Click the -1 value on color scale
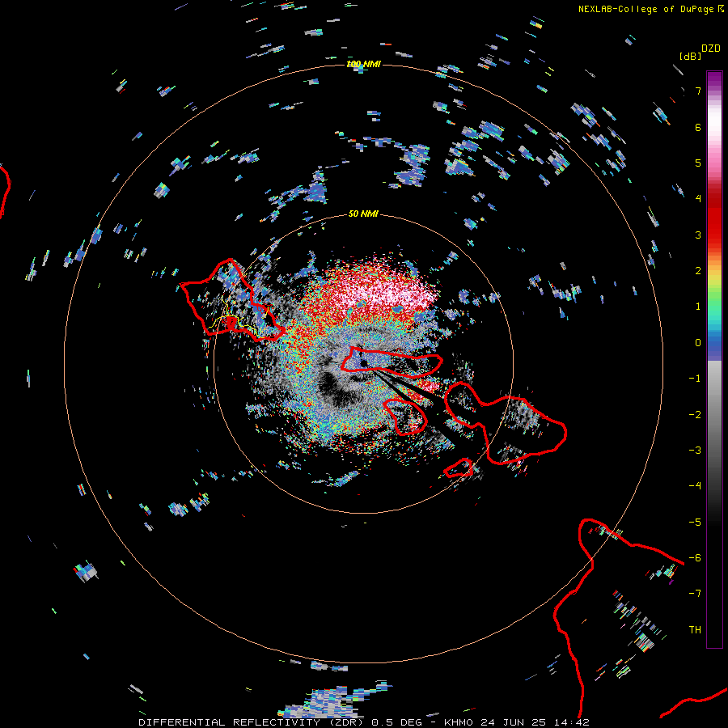728x728 pixels. click(x=695, y=379)
